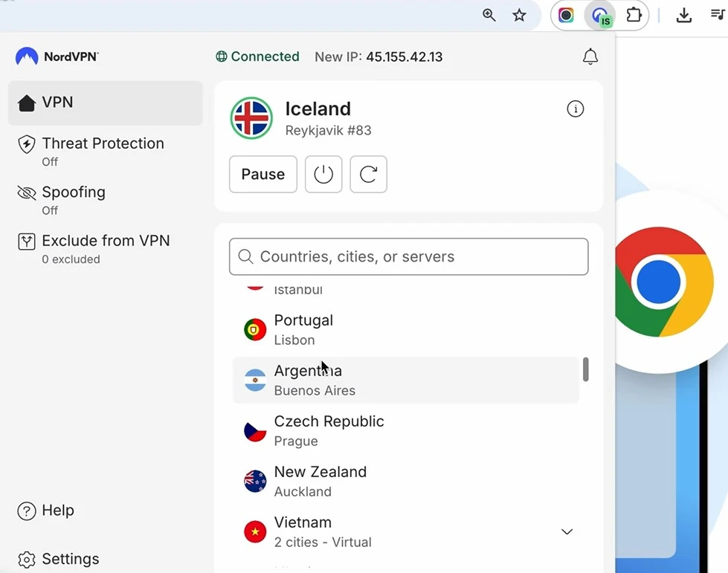This screenshot has width=728, height=573.
Task: Open the media controls icon in Chrome toolbar
Action: (x=718, y=14)
